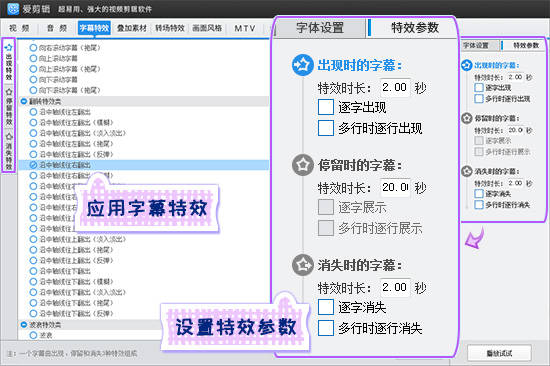The width and height of the screenshot is (550, 366).
Task: Select the 出现特效 star icon in sidebar
Action: click(9, 47)
